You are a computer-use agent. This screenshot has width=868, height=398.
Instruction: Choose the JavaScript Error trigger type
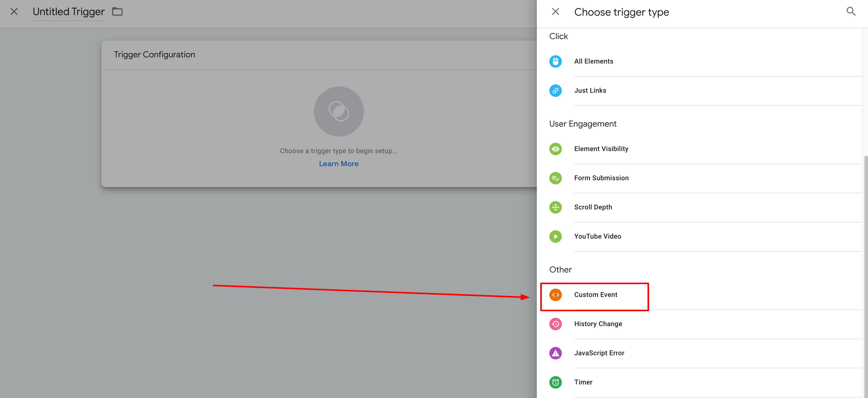[699, 353]
